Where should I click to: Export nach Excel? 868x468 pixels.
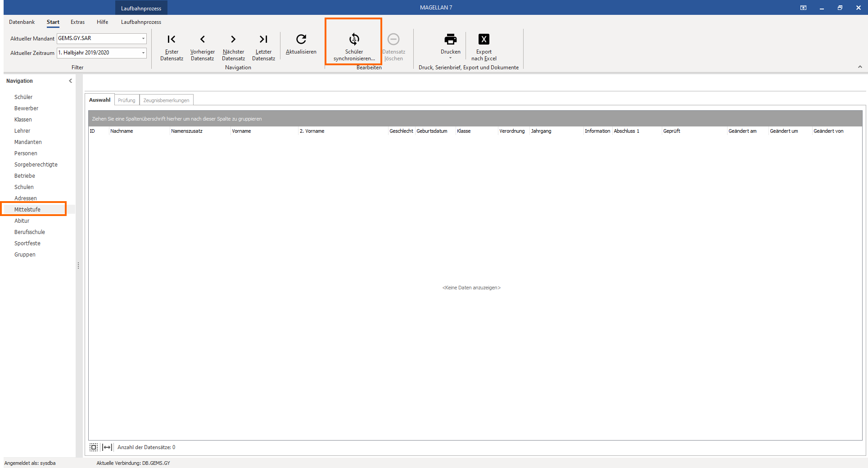[x=484, y=47]
